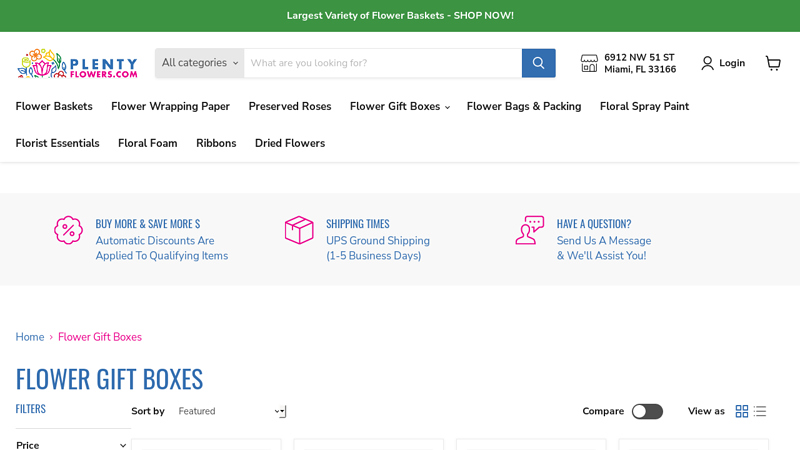Switch to grid view icon
This screenshot has height=450, width=800.
coord(742,411)
